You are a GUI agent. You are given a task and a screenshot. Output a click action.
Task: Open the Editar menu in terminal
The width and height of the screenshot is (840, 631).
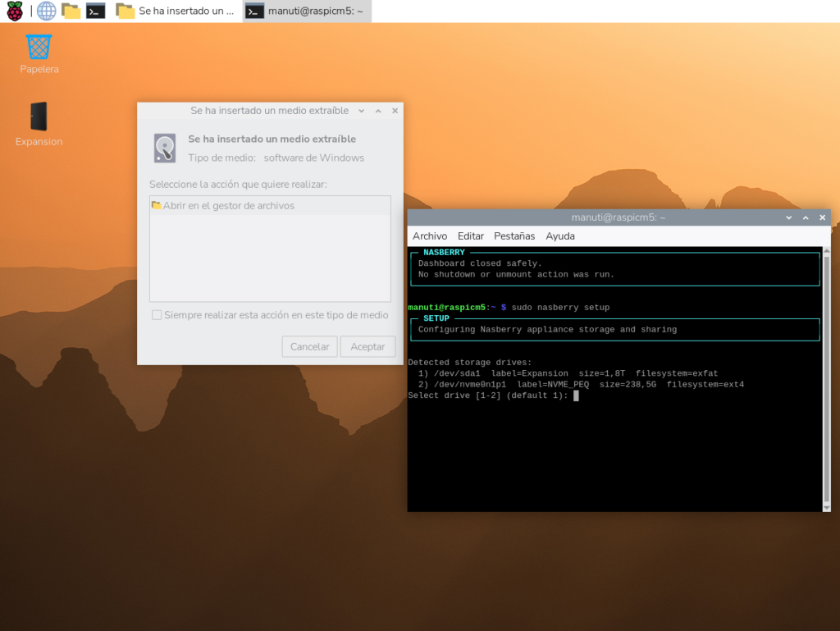(470, 236)
